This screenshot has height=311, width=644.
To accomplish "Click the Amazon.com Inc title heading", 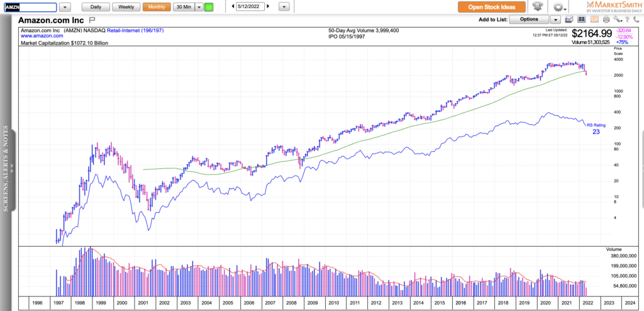I will 51,20.
